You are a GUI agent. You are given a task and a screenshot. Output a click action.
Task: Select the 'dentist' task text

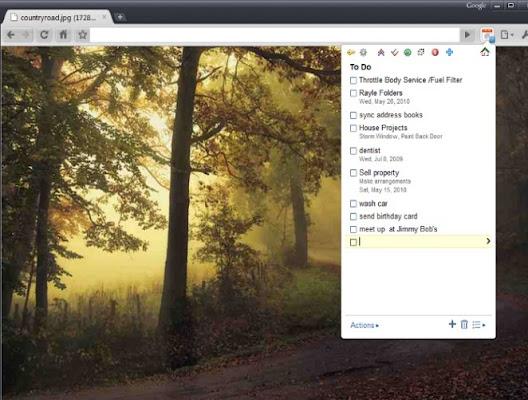[x=370, y=150]
